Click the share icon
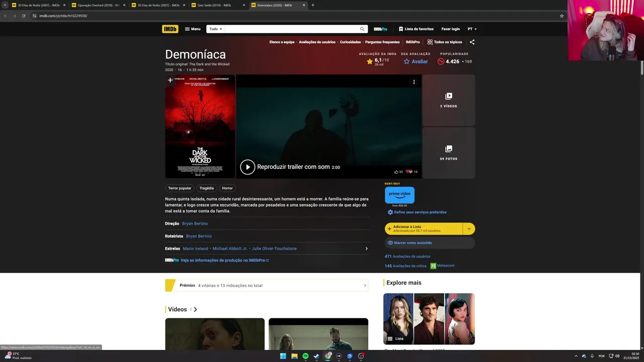Image resolution: width=644 pixels, height=362 pixels. coord(472,42)
